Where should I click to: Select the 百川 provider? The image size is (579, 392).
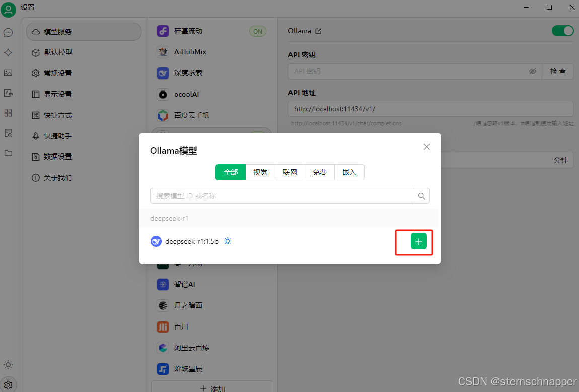(212, 326)
